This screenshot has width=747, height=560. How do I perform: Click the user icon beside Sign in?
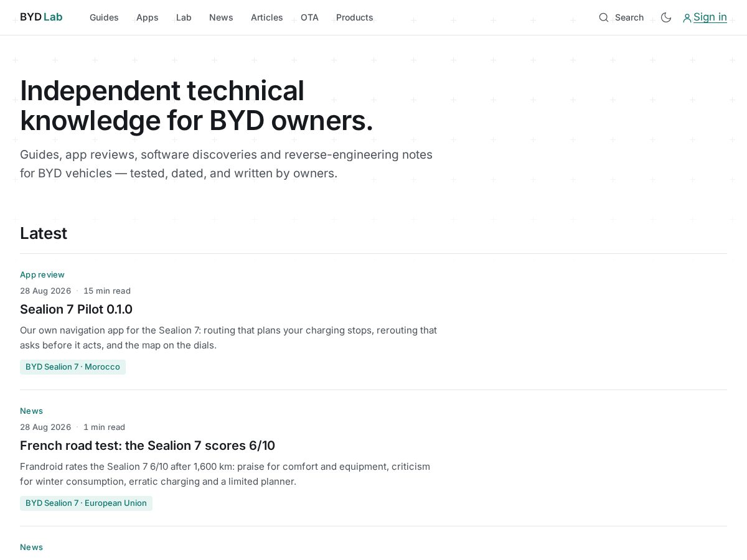pyautogui.click(x=687, y=18)
